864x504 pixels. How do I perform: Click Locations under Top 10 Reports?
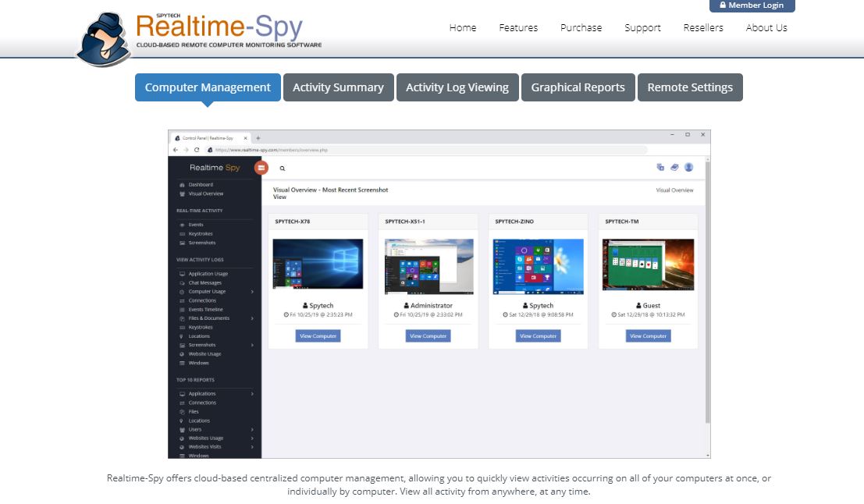click(200, 421)
